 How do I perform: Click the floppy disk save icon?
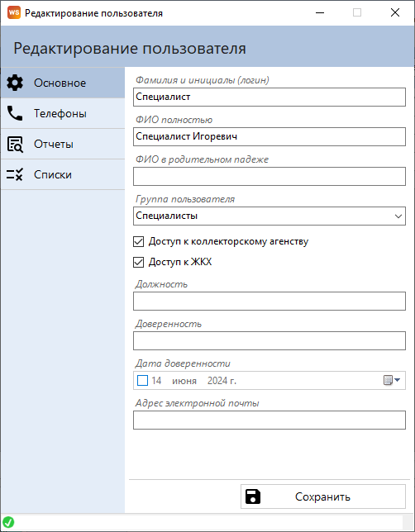[253, 496]
